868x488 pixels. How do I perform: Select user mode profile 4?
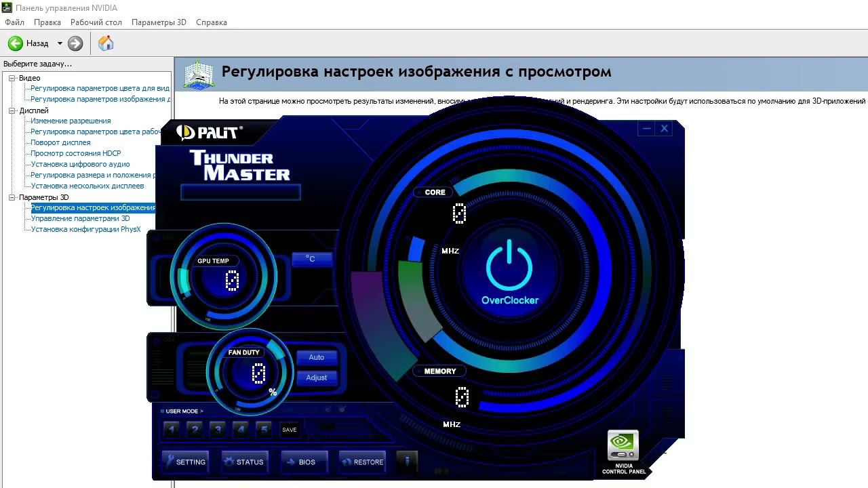241,429
